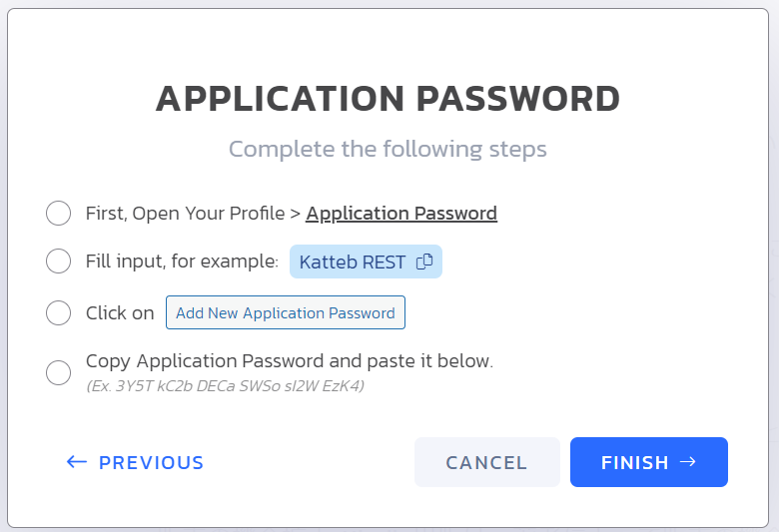The image size is (779, 532).
Task: Click the 'Click on' step label
Action: (120, 313)
